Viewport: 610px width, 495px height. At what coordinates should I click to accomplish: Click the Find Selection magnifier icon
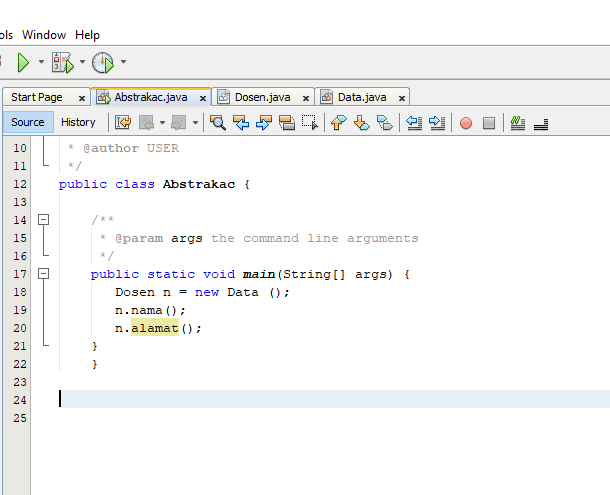tap(218, 123)
